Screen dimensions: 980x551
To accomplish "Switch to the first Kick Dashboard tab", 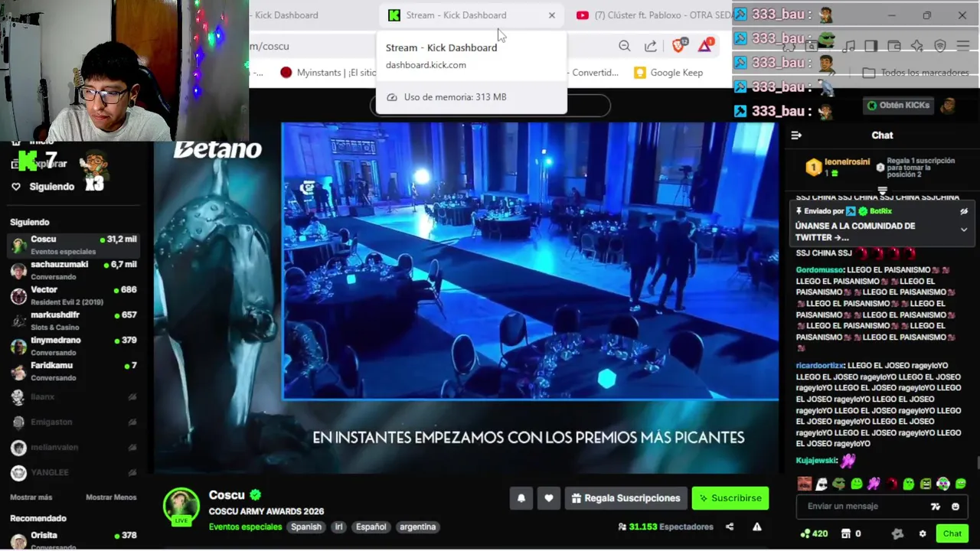I will pyautogui.click(x=286, y=15).
